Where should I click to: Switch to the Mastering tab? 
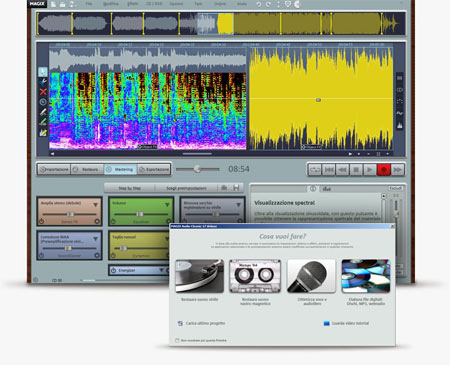120,169
